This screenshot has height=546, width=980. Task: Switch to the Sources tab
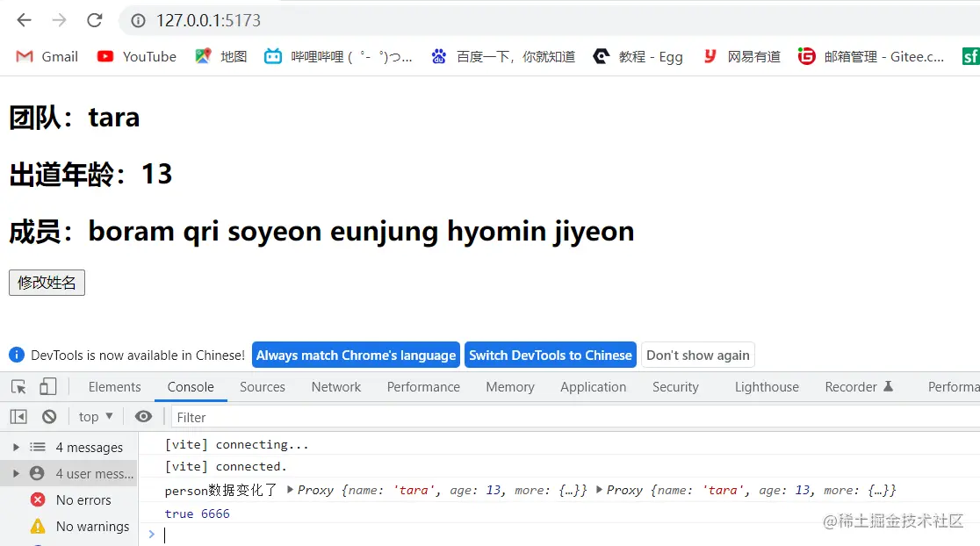coord(263,387)
